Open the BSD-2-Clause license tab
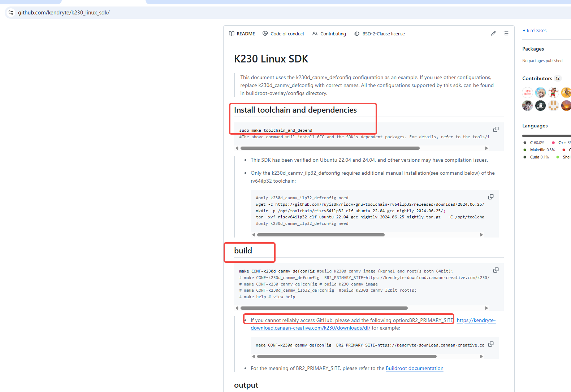This screenshot has width=571, height=392. tap(379, 34)
